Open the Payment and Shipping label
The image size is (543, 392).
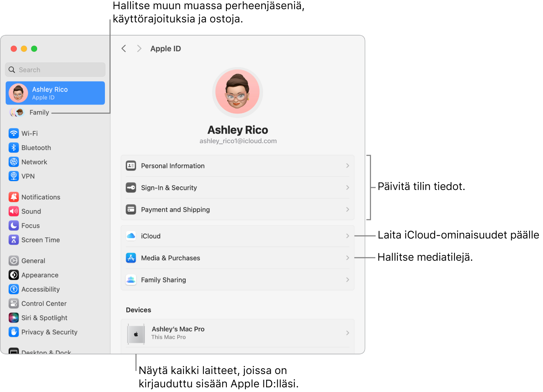click(x=175, y=209)
